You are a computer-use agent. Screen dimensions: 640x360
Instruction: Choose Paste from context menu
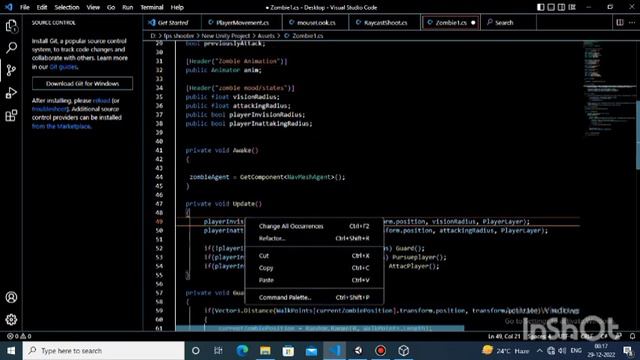click(x=314, y=280)
